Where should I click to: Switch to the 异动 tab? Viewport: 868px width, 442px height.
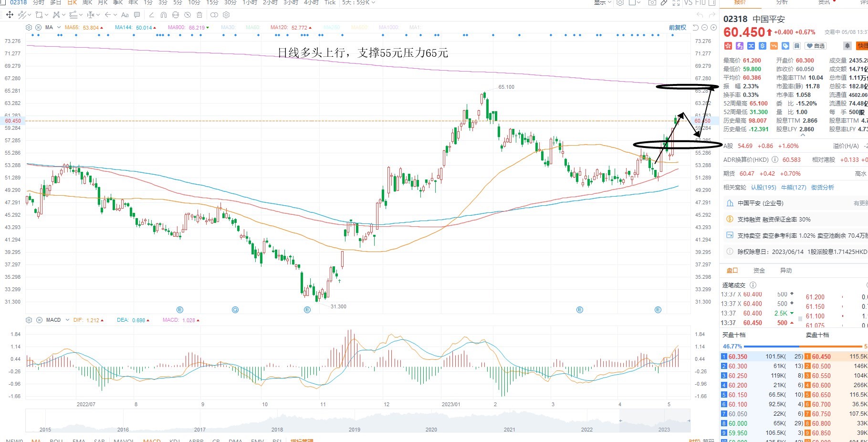click(785, 270)
